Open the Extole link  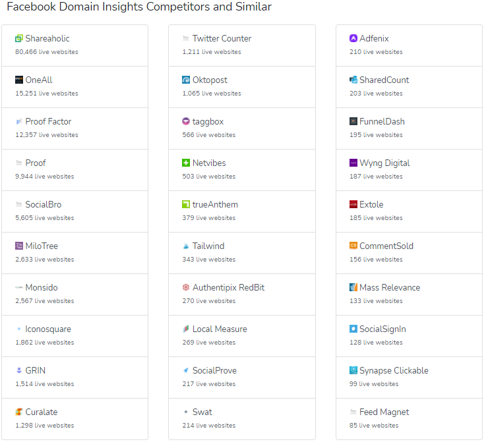371,205
